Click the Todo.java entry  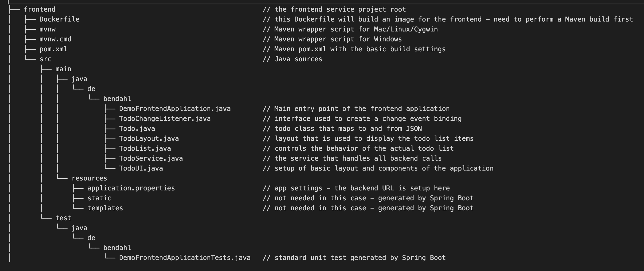(137, 129)
